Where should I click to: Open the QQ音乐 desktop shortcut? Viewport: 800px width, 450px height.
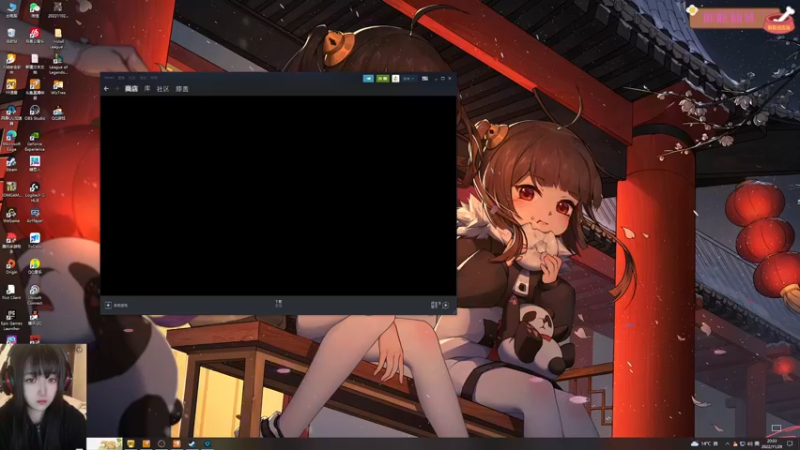click(35, 267)
